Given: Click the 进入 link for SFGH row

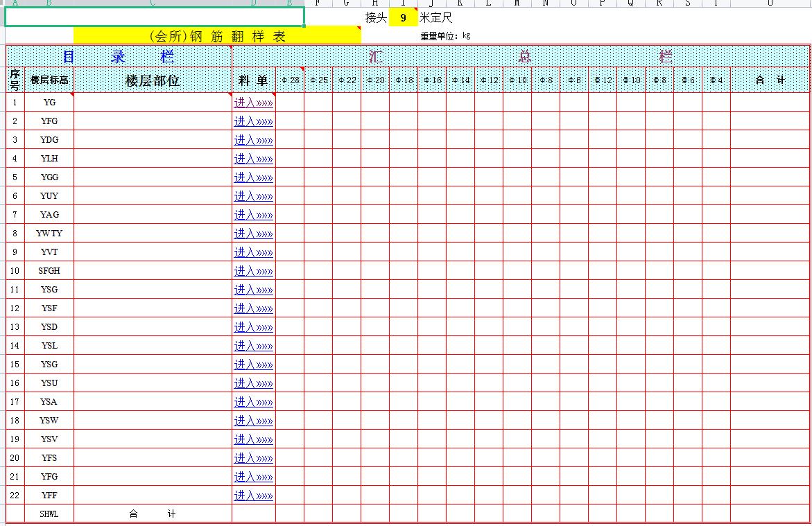Looking at the screenshot, I should (253, 271).
